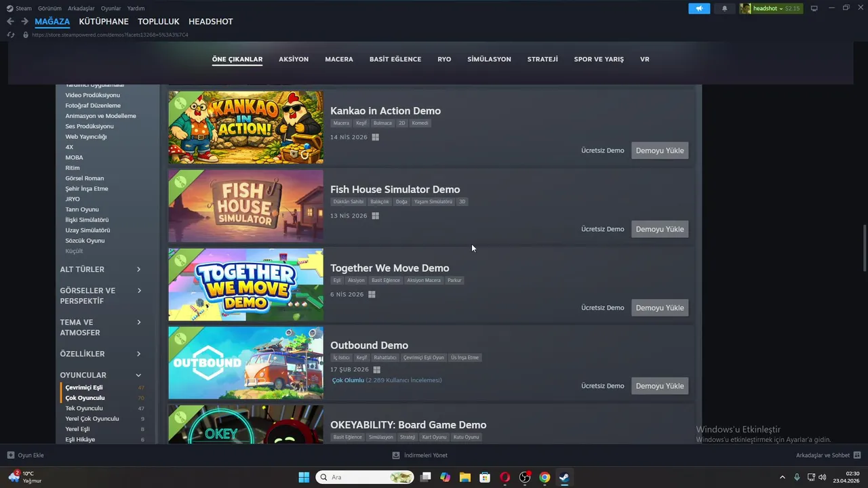Launch Copilot from the taskbar
The width and height of the screenshot is (868, 488).
(x=445, y=477)
